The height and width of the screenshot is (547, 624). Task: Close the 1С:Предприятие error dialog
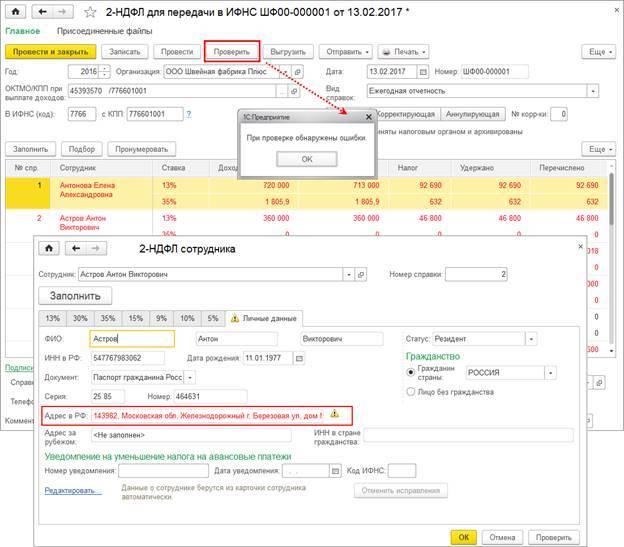click(367, 116)
